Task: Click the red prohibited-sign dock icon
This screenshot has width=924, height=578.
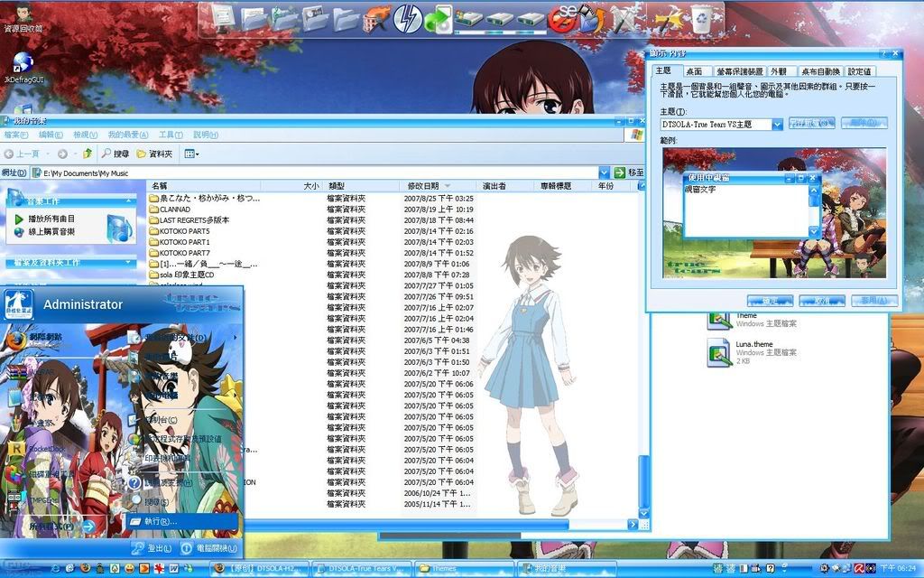Action: point(561,20)
